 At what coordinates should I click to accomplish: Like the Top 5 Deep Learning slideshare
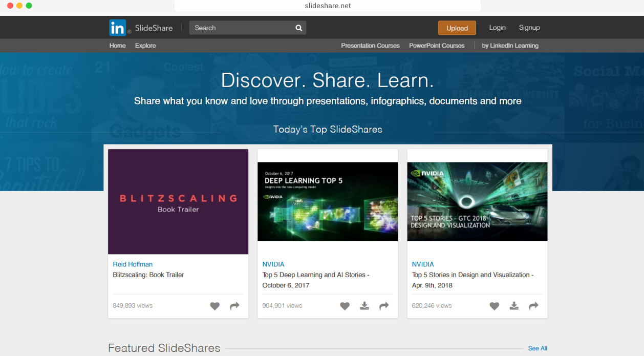tap(345, 306)
